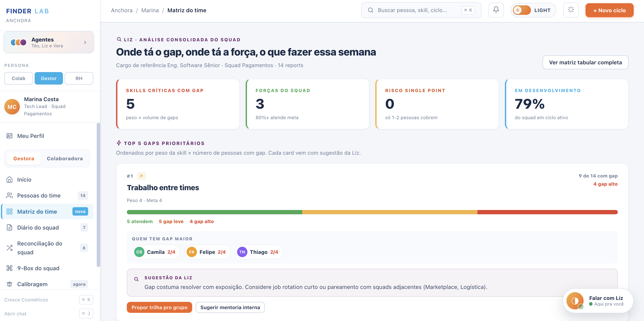
Task: Open Falar com Liz chat widget
Action: point(598,301)
